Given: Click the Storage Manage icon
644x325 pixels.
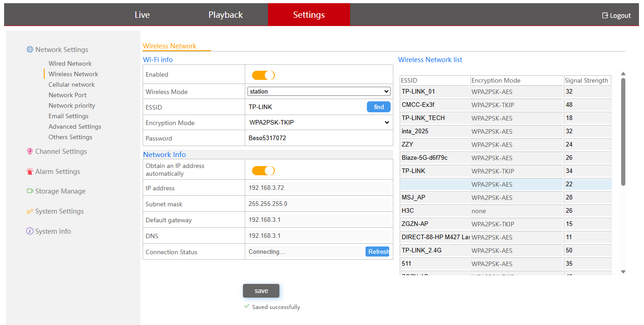Looking at the screenshot, I should 30,191.
